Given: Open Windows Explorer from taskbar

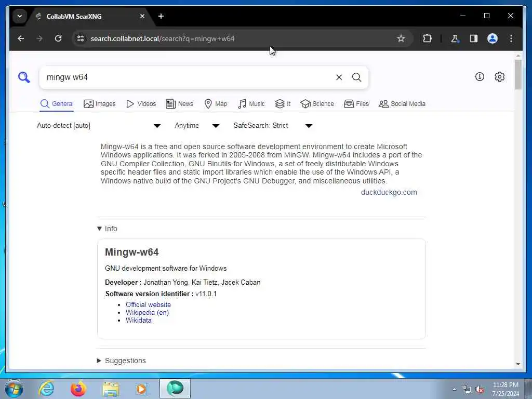Looking at the screenshot, I should coord(111,389).
